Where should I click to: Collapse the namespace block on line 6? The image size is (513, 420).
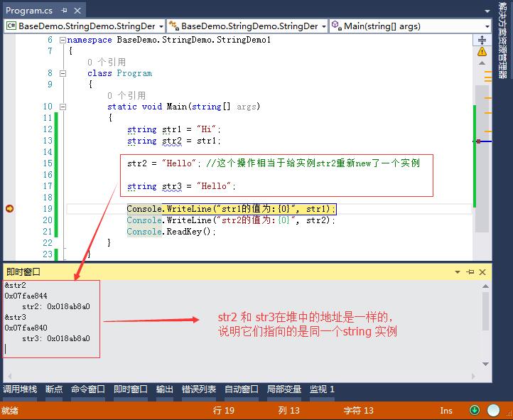pyautogui.click(x=63, y=41)
